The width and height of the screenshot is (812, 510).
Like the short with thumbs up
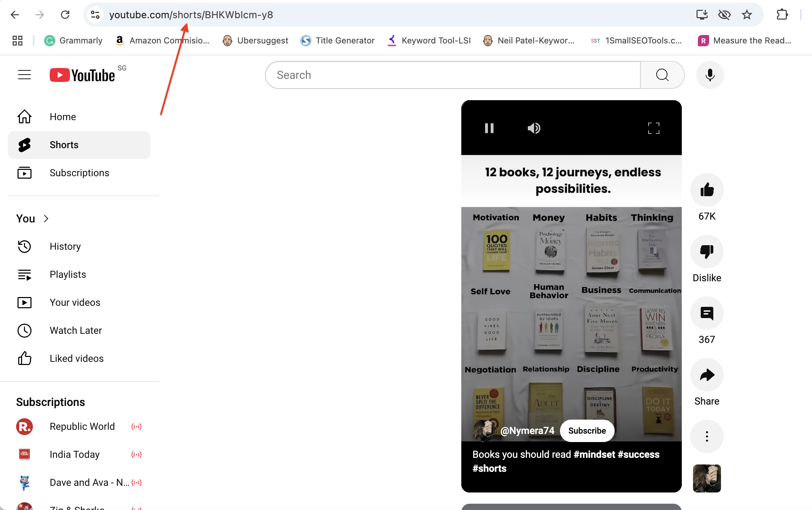point(707,190)
